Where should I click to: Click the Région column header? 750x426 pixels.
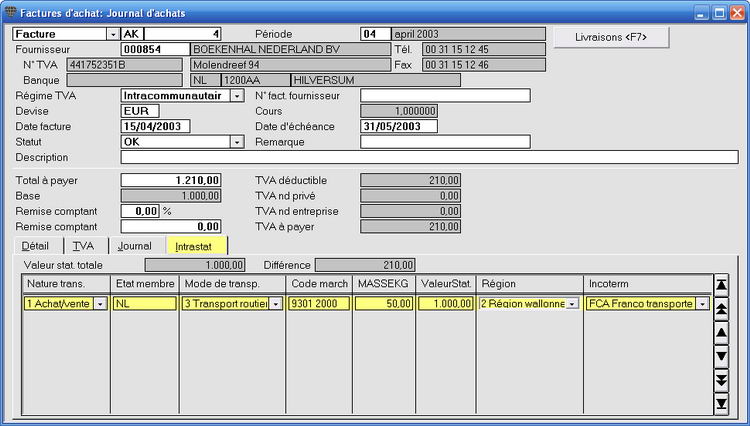click(x=530, y=284)
